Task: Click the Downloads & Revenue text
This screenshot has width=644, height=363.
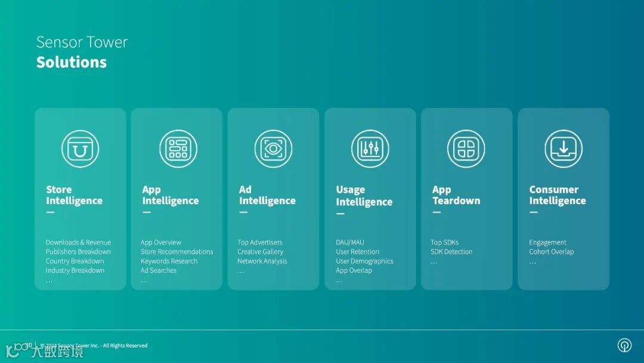Action: pyautogui.click(x=79, y=242)
